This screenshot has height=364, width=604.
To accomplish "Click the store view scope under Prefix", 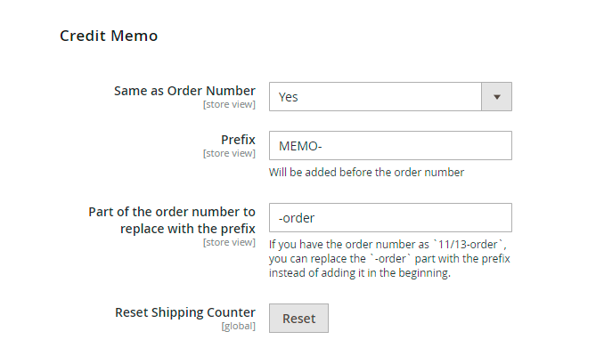I will pos(229,153).
